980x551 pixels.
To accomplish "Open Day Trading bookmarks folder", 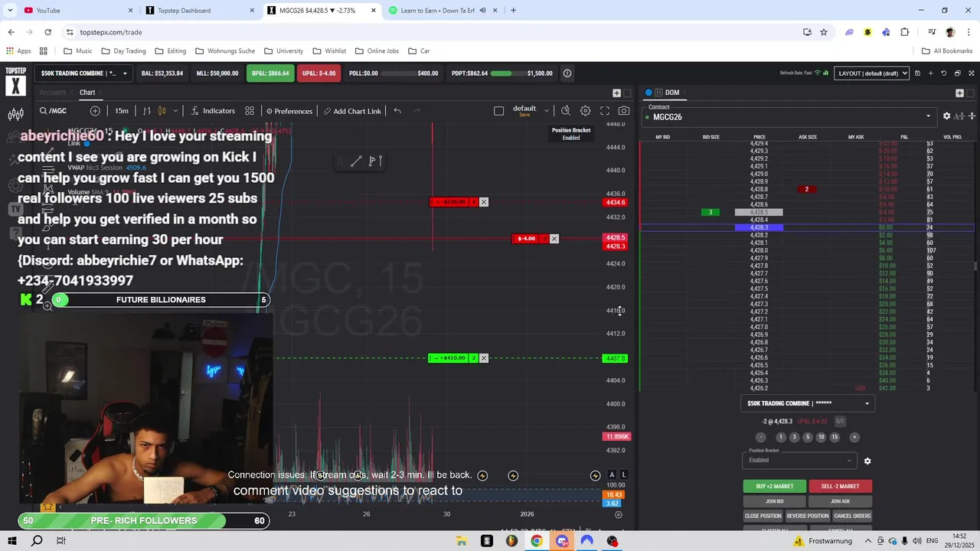I will (123, 51).
